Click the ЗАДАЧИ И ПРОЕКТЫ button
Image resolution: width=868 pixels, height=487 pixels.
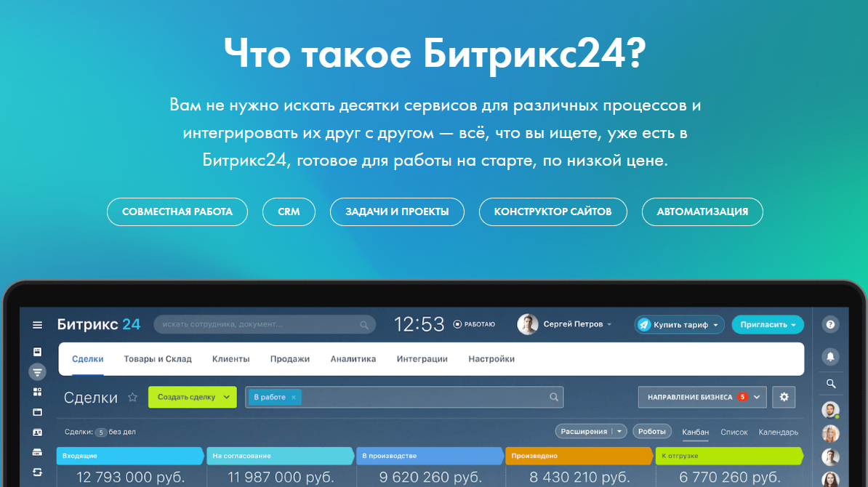tap(397, 212)
